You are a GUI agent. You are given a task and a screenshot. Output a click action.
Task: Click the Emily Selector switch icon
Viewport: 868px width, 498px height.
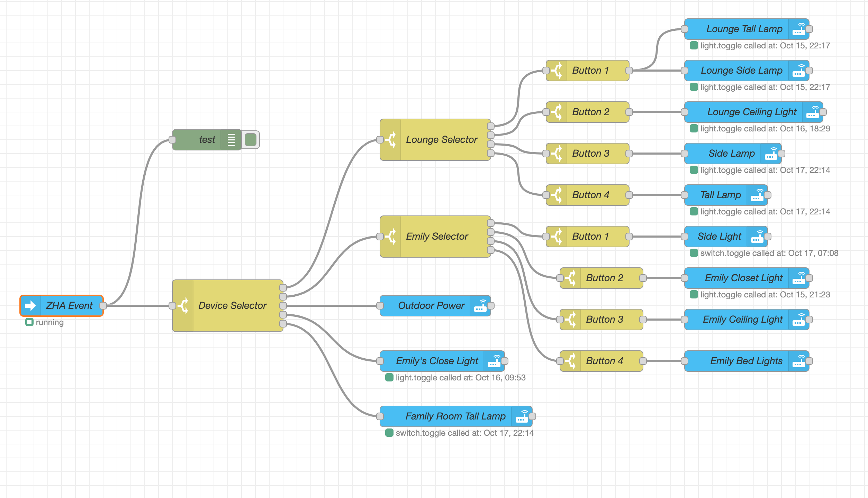click(391, 237)
